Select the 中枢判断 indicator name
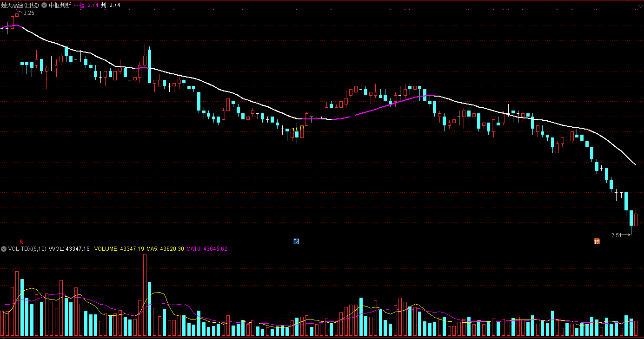This screenshot has width=644, height=339. click(x=60, y=5)
